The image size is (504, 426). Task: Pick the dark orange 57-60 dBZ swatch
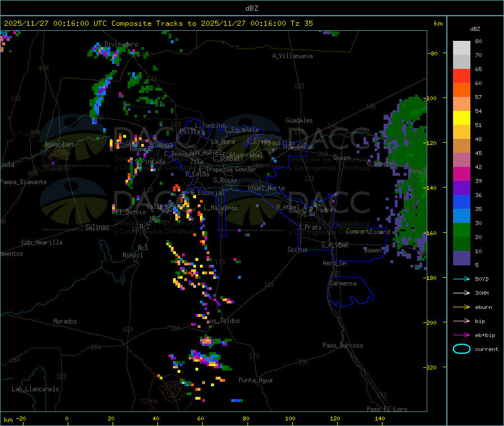pyautogui.click(x=461, y=90)
